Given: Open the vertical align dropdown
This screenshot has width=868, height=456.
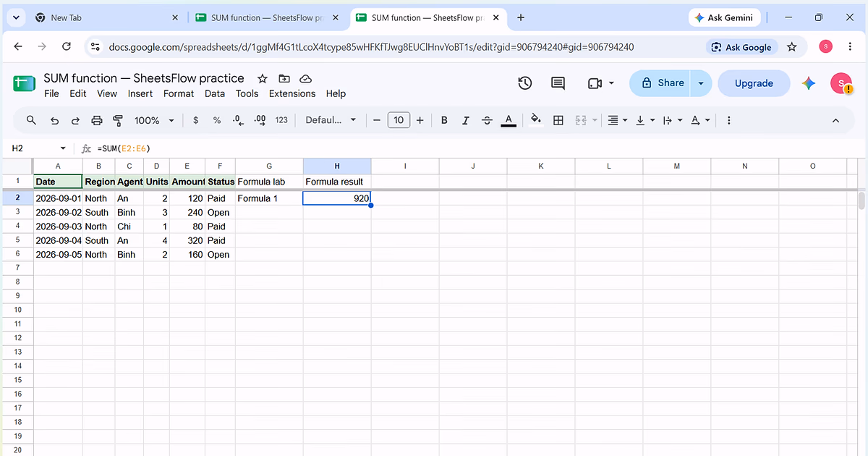Looking at the screenshot, I should pyautogui.click(x=644, y=120).
